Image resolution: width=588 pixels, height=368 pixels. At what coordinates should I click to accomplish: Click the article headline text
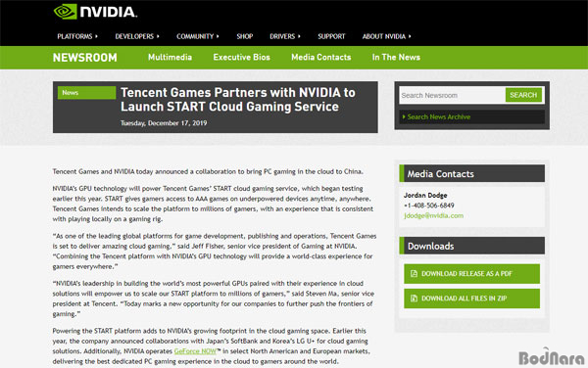click(238, 100)
